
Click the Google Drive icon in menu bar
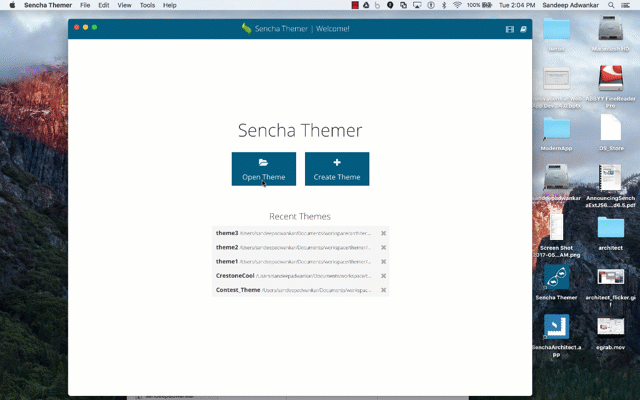(x=366, y=5)
